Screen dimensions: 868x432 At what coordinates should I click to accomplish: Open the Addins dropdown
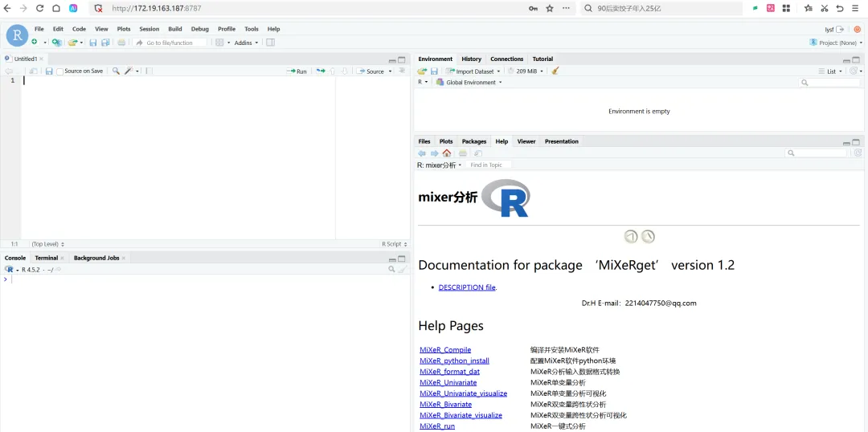pos(247,43)
